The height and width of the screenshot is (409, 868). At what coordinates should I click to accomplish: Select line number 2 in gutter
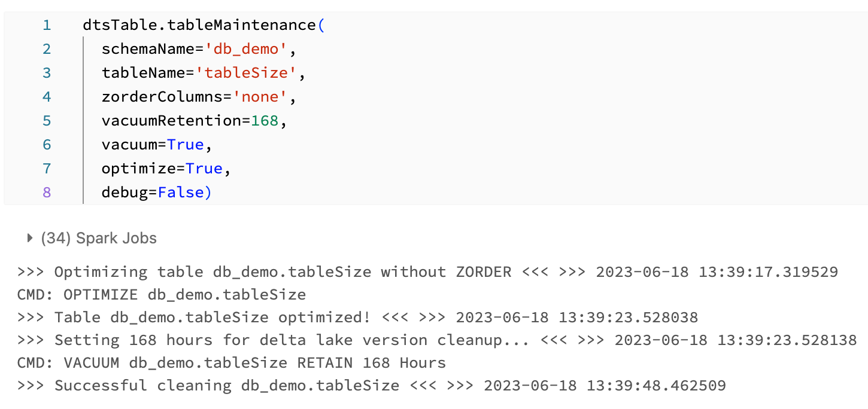click(47, 49)
